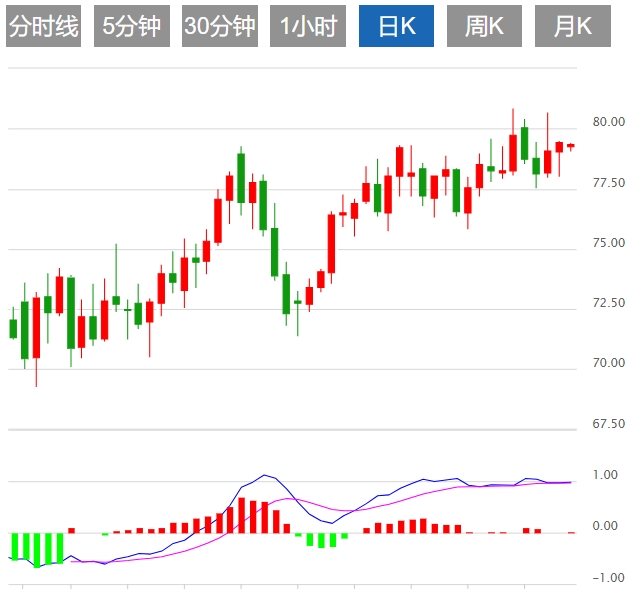This screenshot has height=589, width=636.
Task: Switch to the 周K weekly tab
Action: pyautogui.click(x=484, y=26)
